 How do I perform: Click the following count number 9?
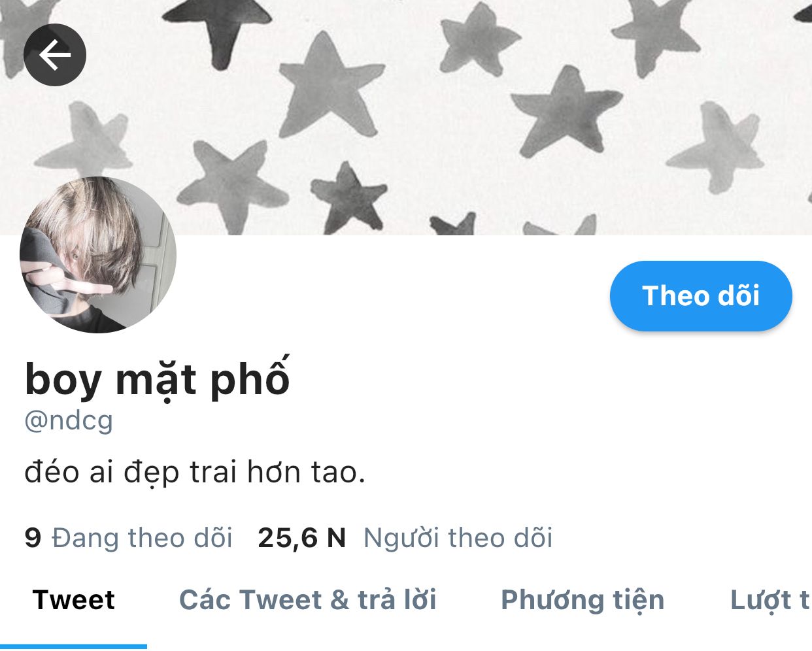click(x=33, y=539)
